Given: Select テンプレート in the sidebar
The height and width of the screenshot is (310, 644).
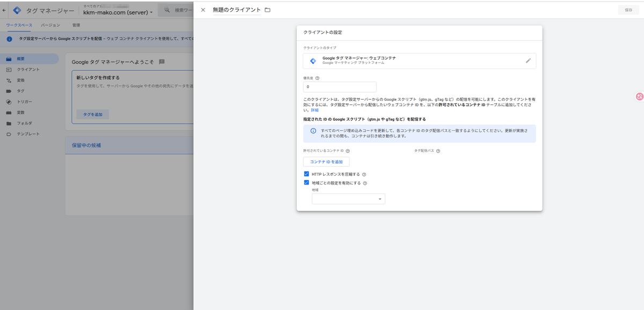Looking at the screenshot, I should tap(29, 134).
